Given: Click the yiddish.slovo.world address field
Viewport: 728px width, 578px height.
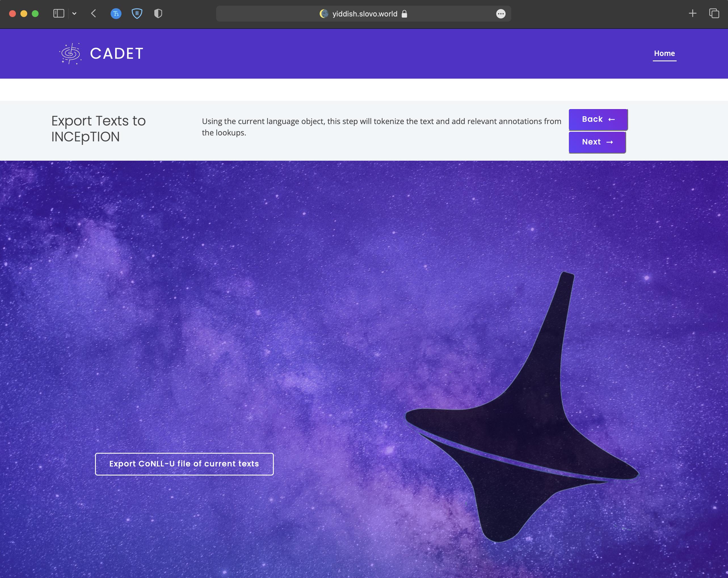Looking at the screenshot, I should (365, 14).
